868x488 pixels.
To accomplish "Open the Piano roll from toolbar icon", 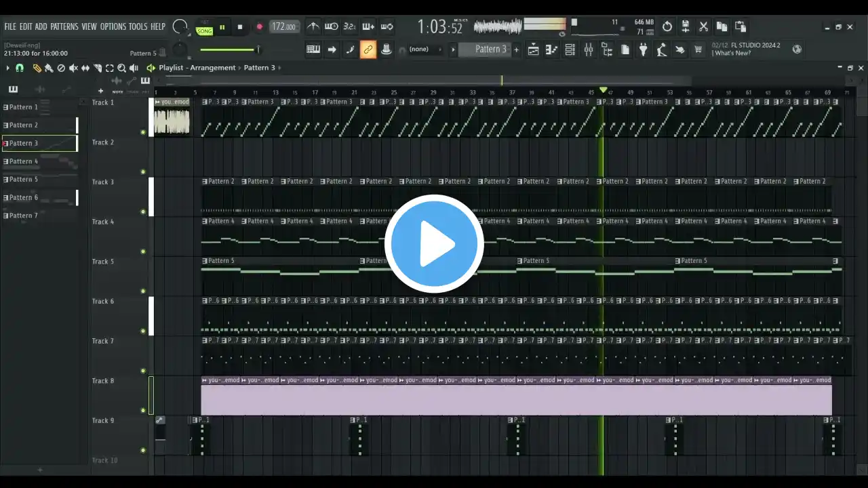I will [x=551, y=49].
